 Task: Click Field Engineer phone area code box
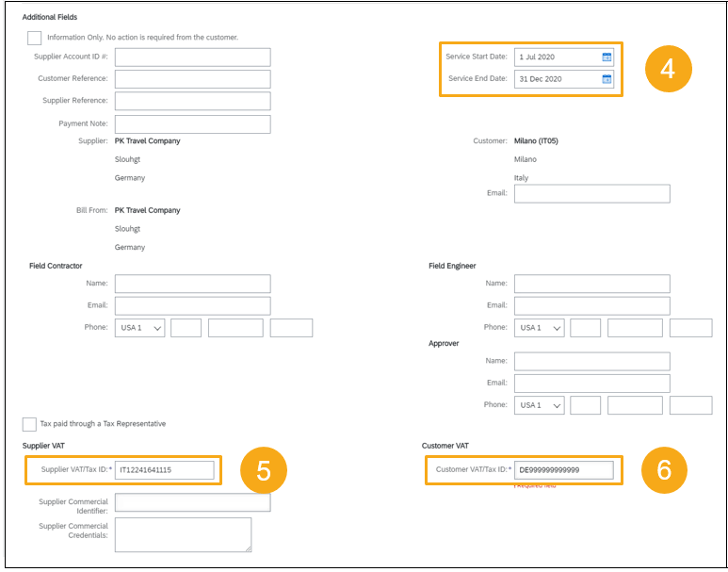[586, 328]
